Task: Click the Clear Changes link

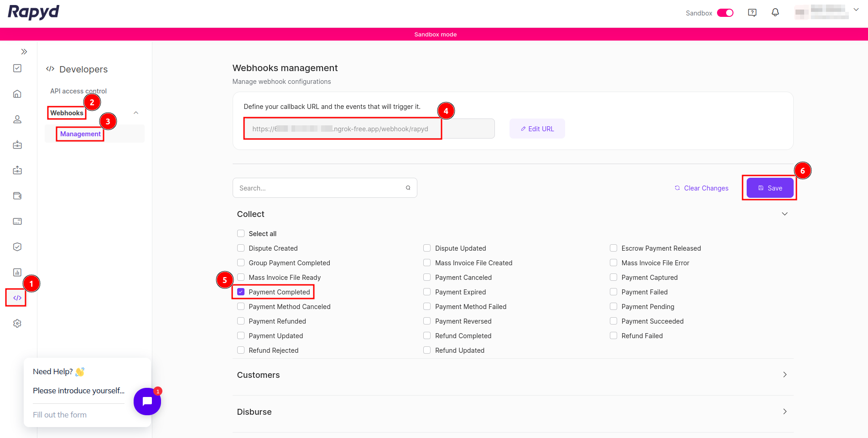Action: click(x=702, y=188)
